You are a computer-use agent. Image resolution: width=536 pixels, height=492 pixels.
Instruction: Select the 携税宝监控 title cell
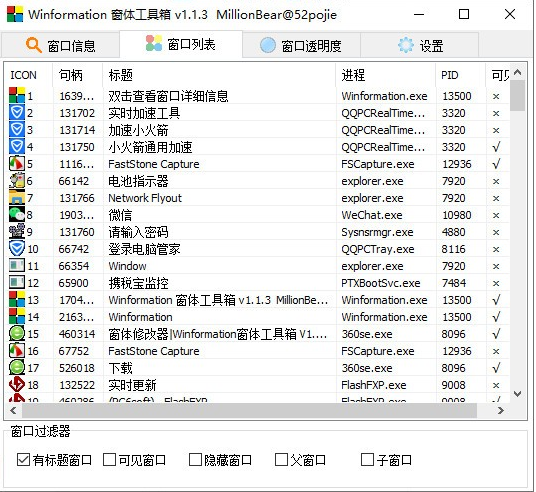coord(138,283)
